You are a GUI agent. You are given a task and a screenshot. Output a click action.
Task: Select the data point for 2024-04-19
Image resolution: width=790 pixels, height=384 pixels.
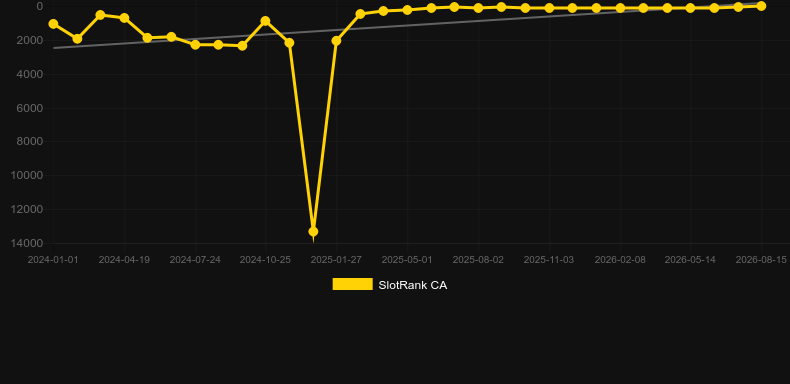pos(124,18)
